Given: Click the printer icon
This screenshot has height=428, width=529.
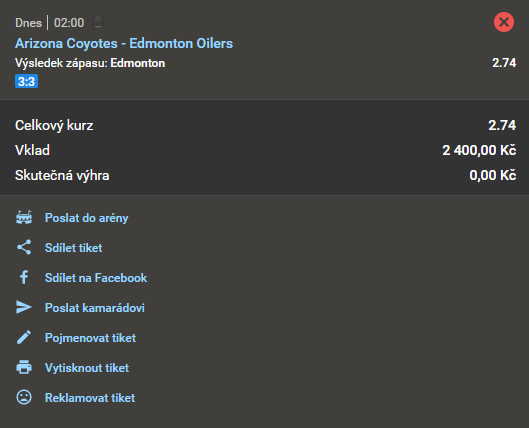Looking at the screenshot, I should point(24,367).
